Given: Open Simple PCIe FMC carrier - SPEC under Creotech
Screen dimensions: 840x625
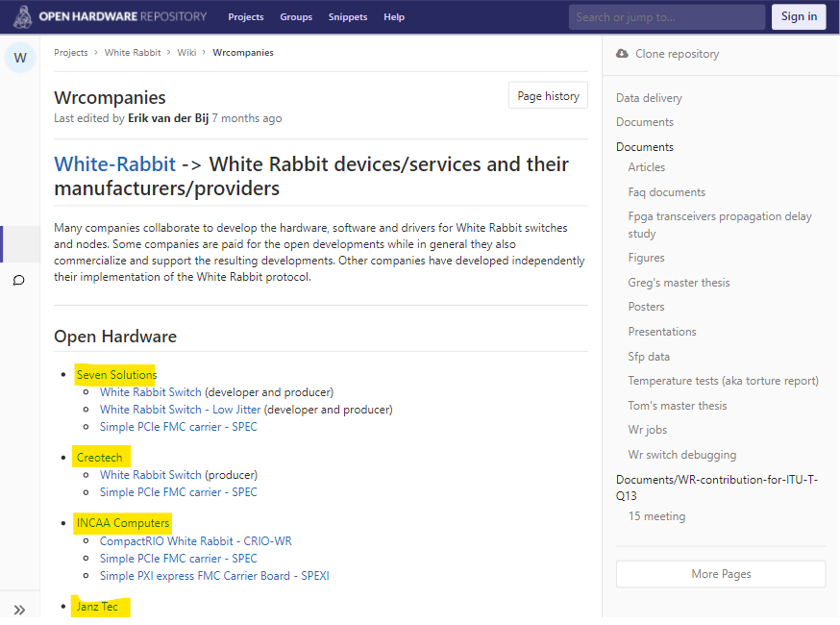Looking at the screenshot, I should 179,492.
